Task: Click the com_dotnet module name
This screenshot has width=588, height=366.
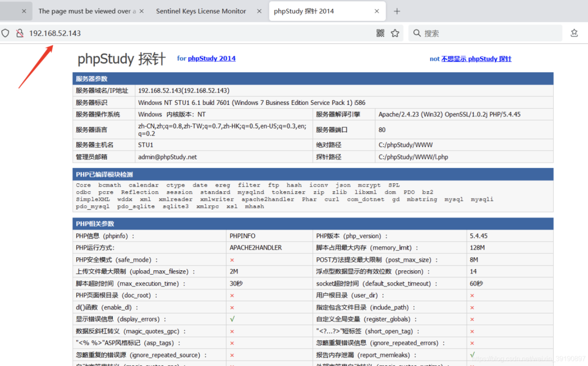Action: 365,199
